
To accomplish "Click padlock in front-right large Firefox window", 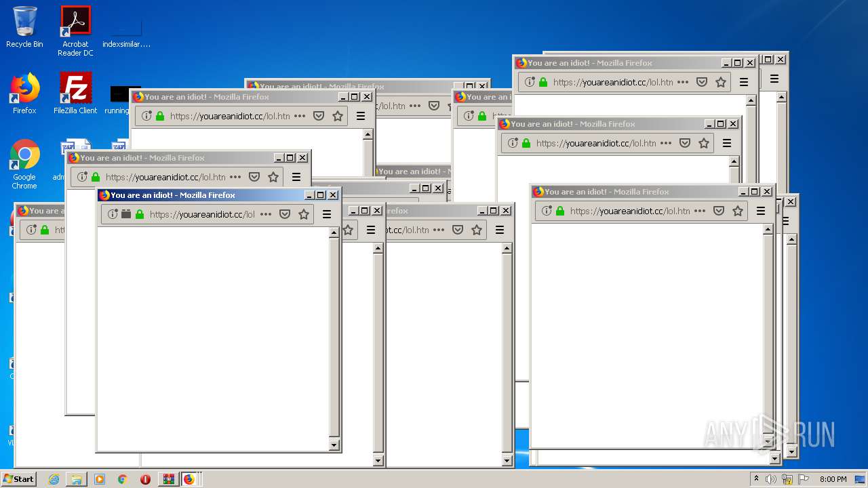I will [x=560, y=211].
